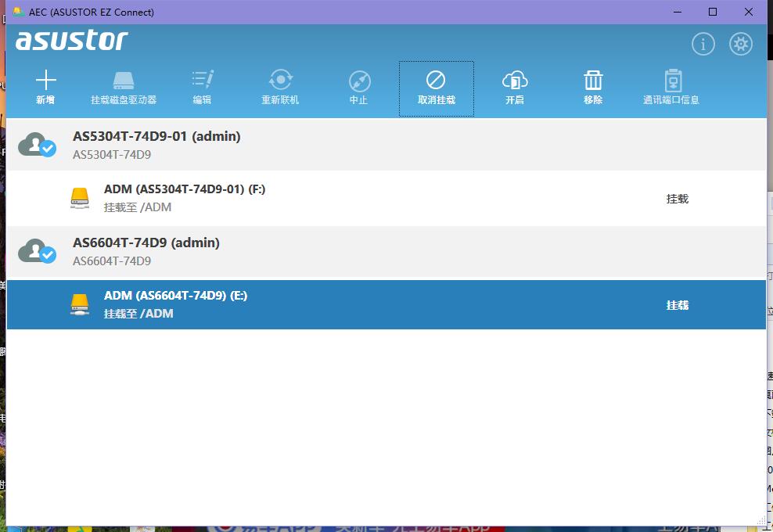Image resolution: width=773 pixels, height=532 pixels.
Task: Click the 新增 (add) plus icon
Action: [x=46, y=80]
